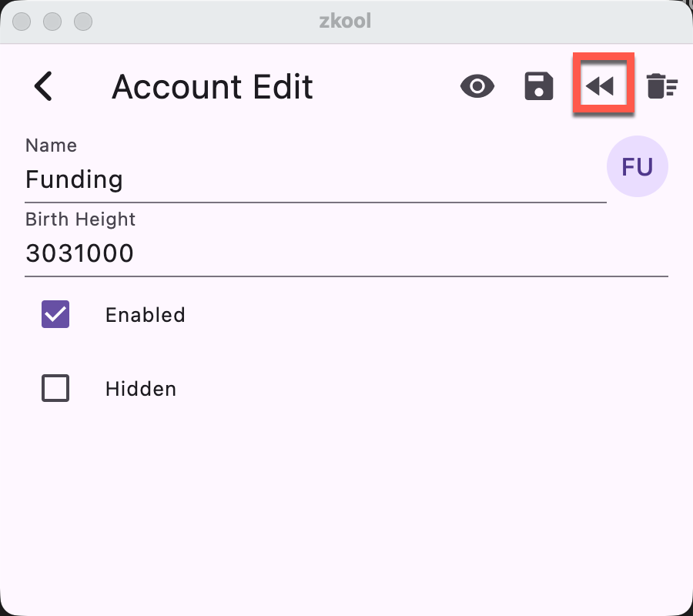The image size is (693, 616).
Task: Go back using the left chevron arrow
Action: [x=44, y=86]
